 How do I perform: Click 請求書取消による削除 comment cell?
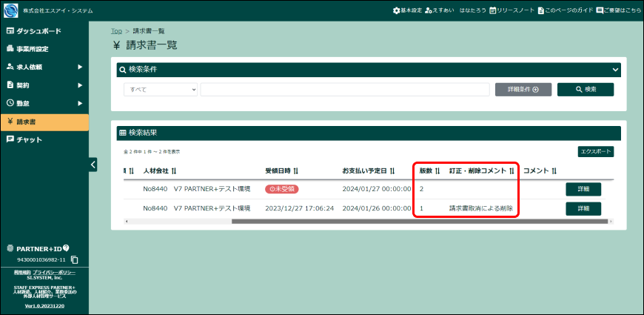click(x=480, y=208)
